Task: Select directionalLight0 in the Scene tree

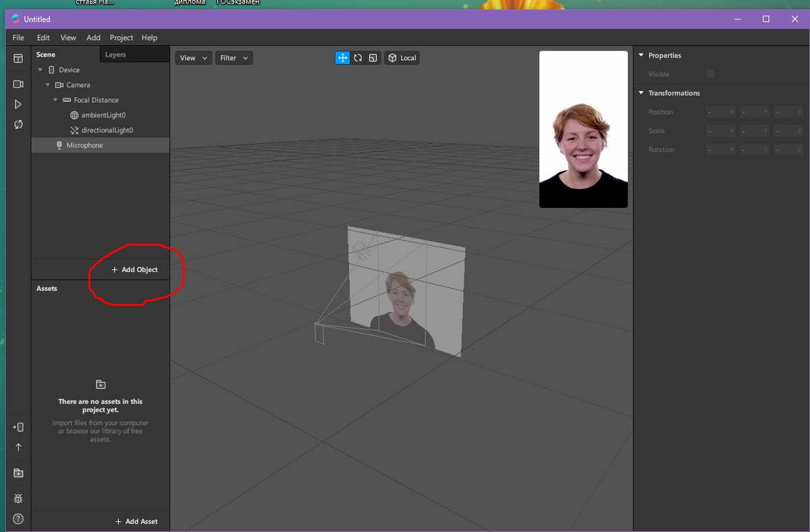Action: [x=101, y=130]
